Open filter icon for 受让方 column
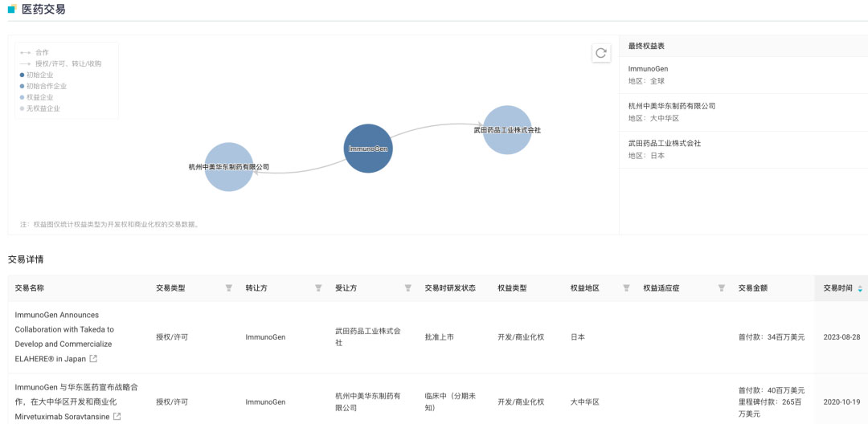This screenshot has height=424, width=868. coord(407,288)
